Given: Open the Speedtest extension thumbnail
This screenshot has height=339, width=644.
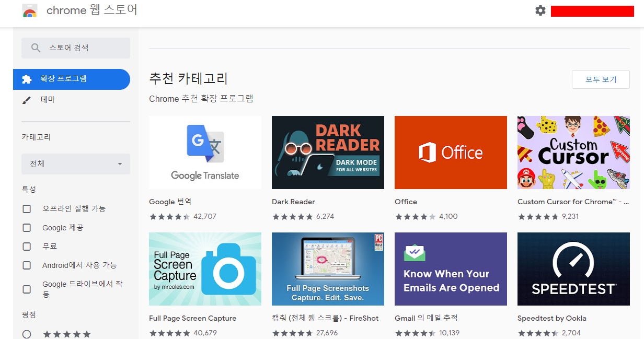Looking at the screenshot, I should click(573, 269).
